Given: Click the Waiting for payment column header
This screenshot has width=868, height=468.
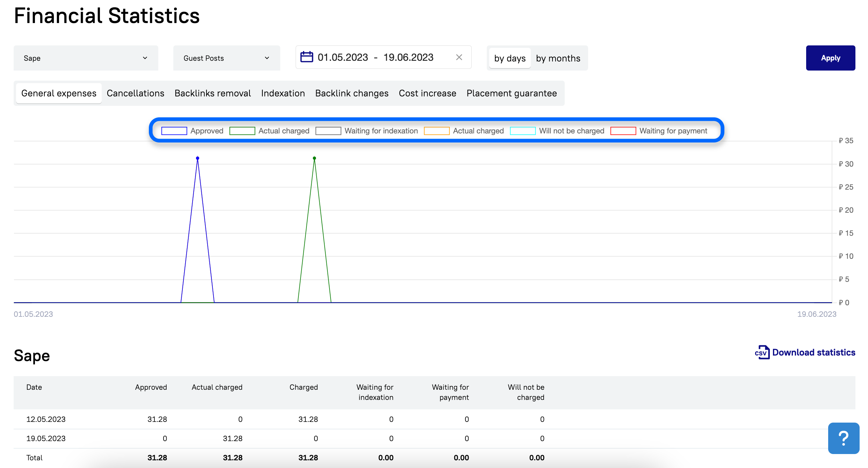Looking at the screenshot, I should pyautogui.click(x=450, y=392).
